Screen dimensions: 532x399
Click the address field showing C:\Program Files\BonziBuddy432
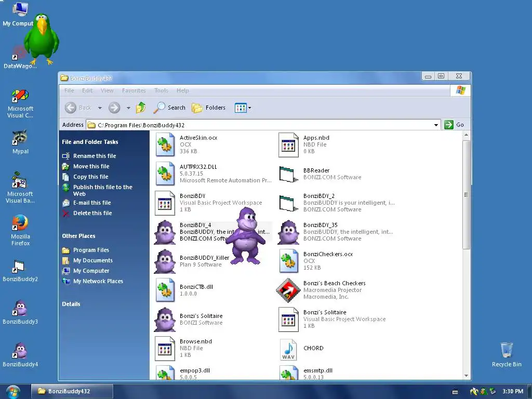[263, 125]
